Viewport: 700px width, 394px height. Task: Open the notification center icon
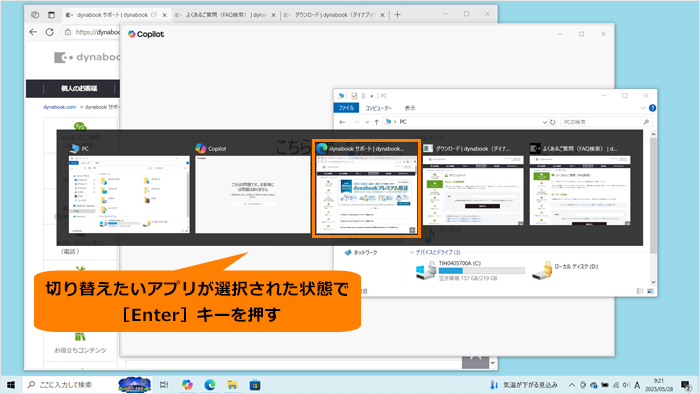686,385
